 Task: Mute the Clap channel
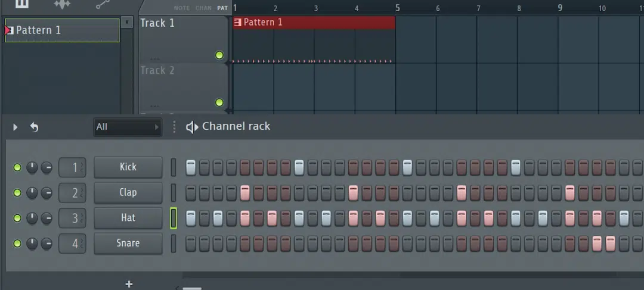pos(17,193)
